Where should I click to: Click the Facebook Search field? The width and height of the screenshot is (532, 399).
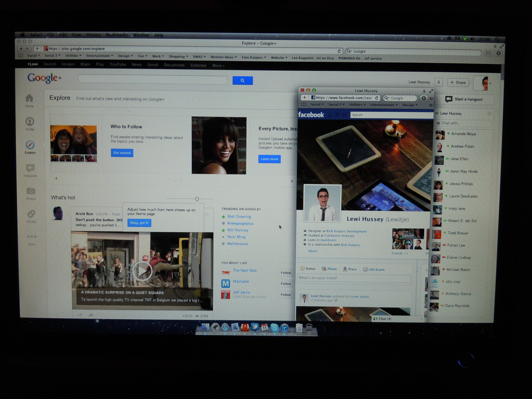(391, 115)
